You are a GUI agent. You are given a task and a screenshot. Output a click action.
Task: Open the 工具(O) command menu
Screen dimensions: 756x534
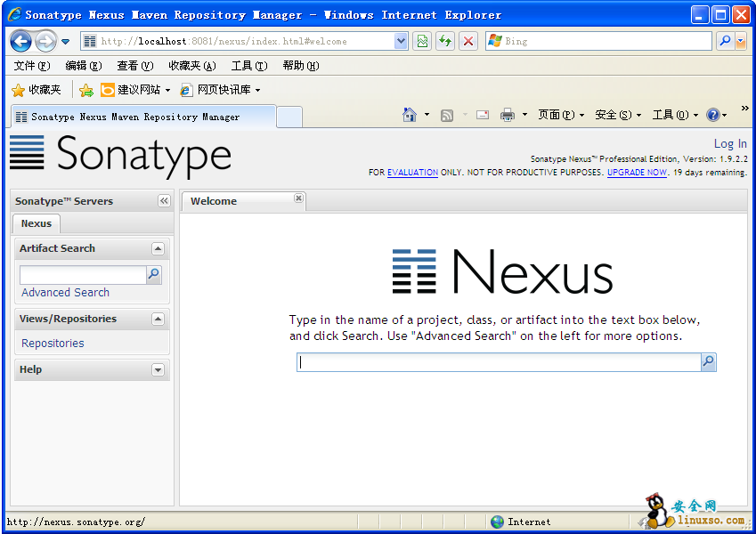click(675, 115)
